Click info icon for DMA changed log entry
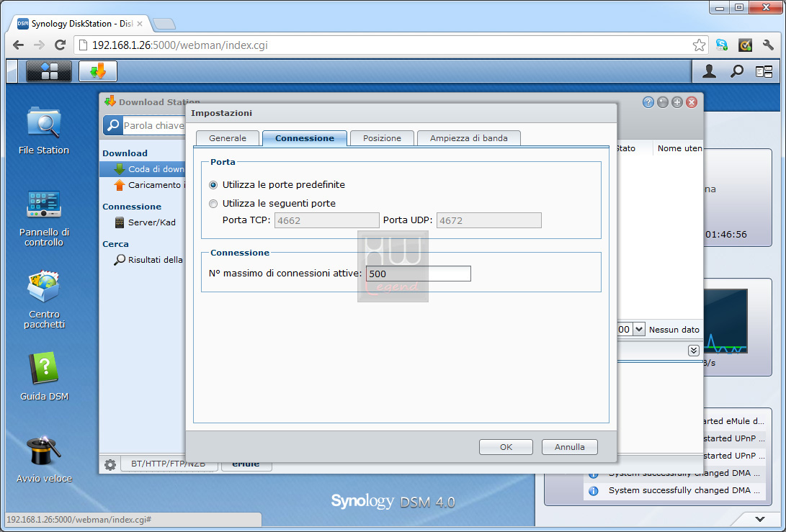This screenshot has height=532, width=786. (x=594, y=490)
